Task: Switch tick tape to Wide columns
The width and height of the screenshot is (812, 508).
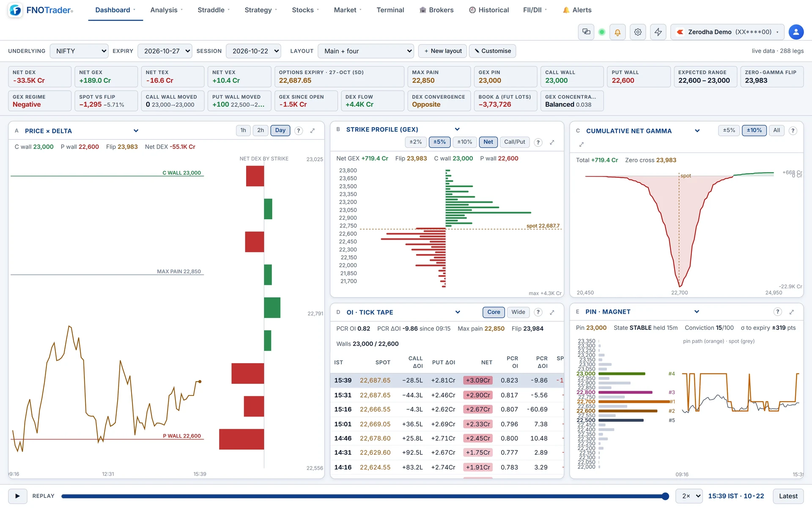Action: [x=518, y=312]
